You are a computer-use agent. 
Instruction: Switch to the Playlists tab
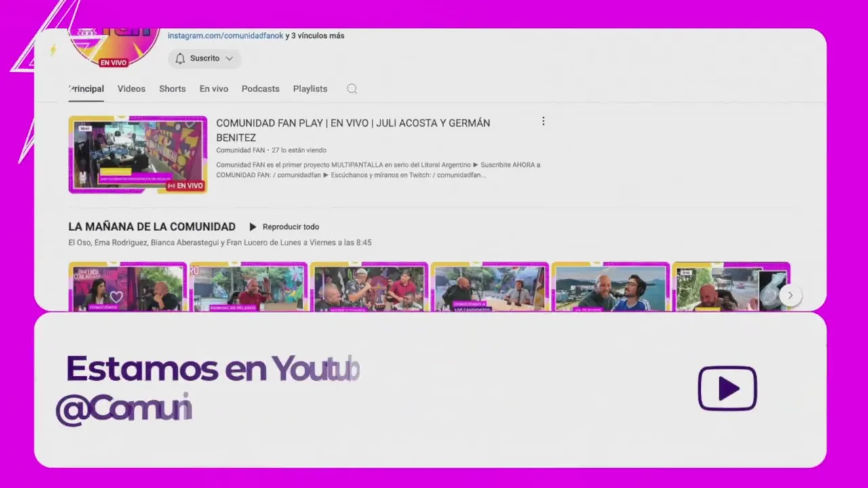click(310, 89)
